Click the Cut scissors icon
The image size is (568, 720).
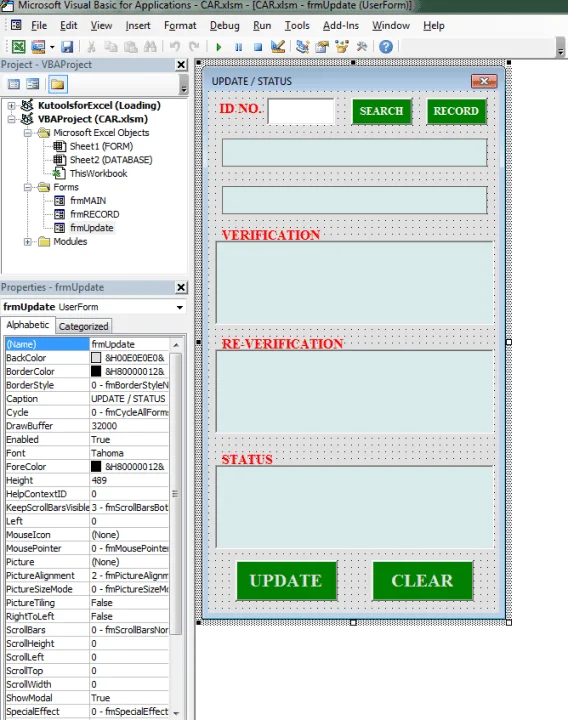(x=91, y=47)
